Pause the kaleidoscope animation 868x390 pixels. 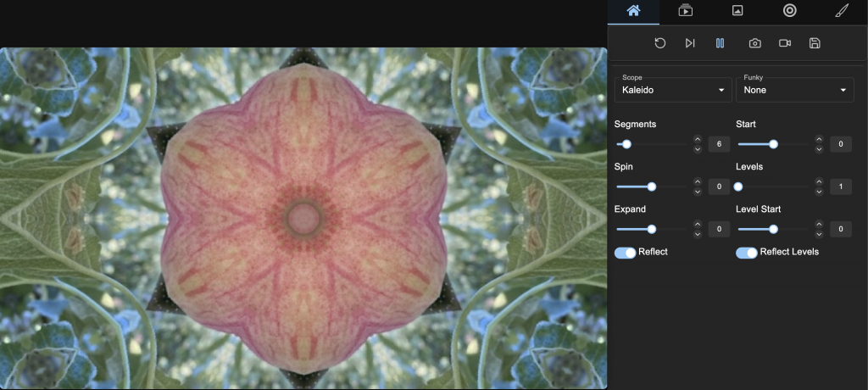pos(720,43)
